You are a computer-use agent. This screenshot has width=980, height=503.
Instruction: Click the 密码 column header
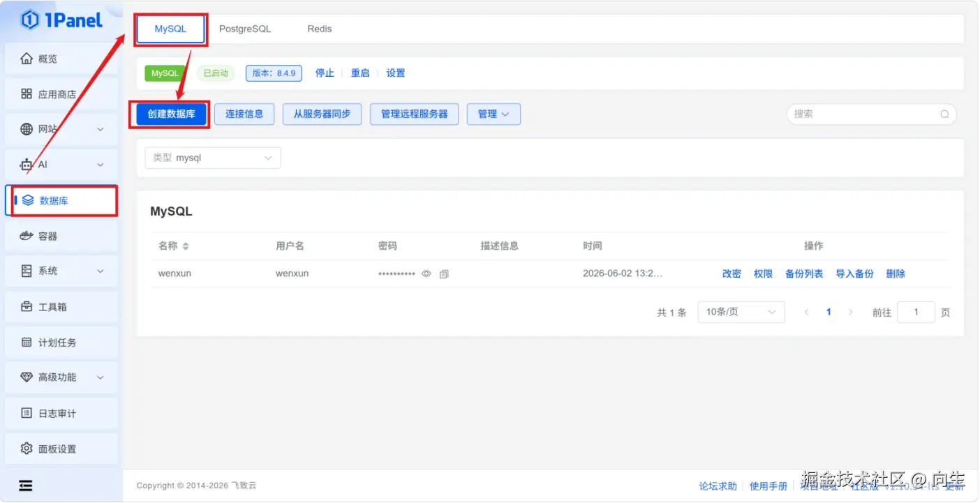tap(387, 246)
